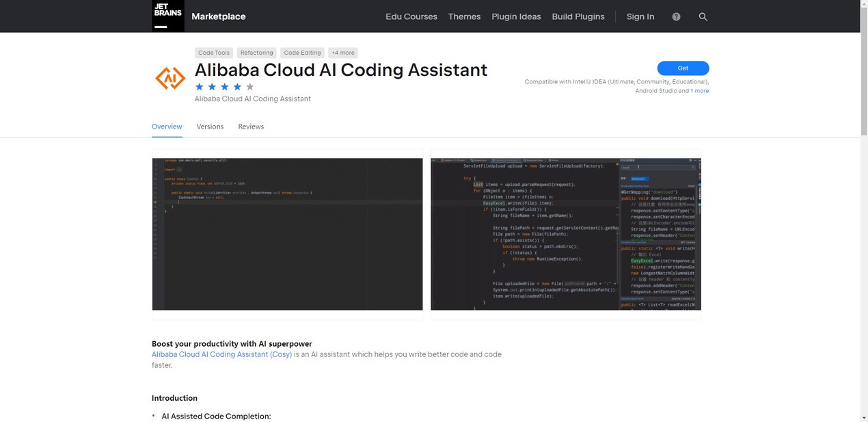View the second plugin screenshot
Viewport: 868px width, 422px height.
pyautogui.click(x=565, y=233)
